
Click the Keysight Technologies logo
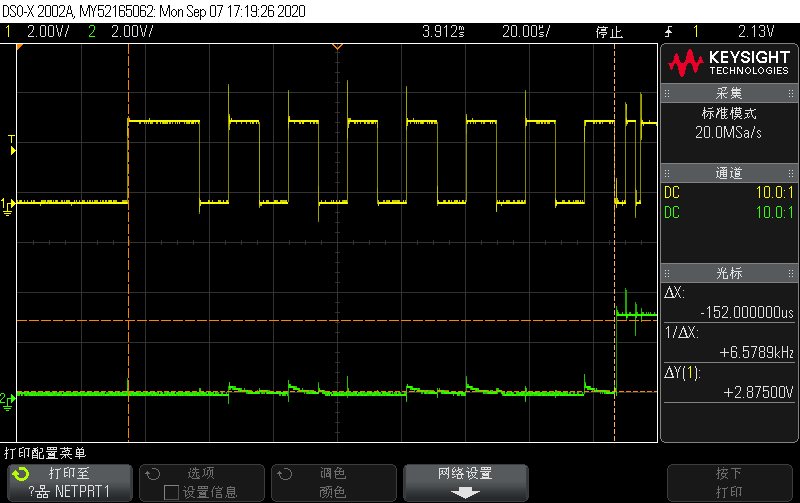[729, 63]
